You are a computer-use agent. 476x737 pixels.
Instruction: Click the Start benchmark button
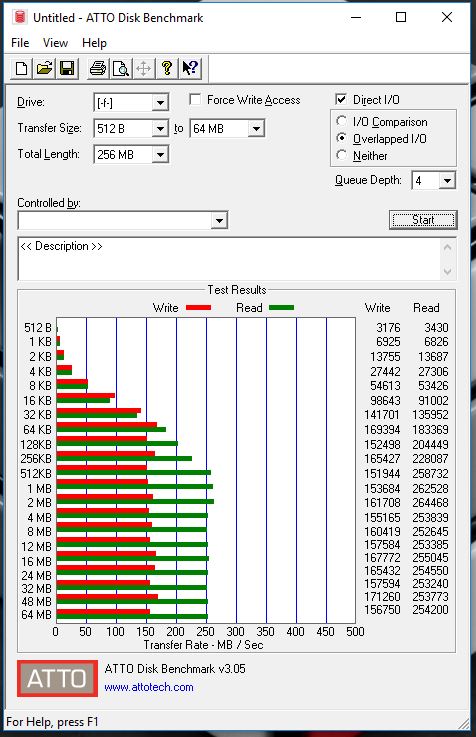click(423, 220)
